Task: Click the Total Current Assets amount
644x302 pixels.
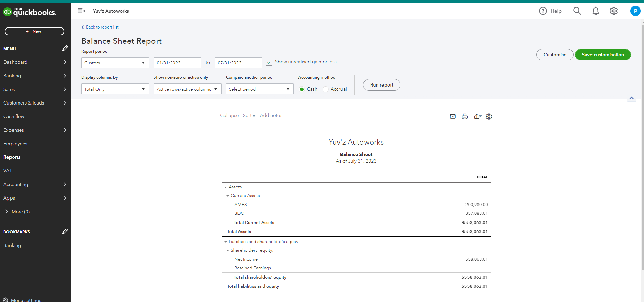Action: 474,223
